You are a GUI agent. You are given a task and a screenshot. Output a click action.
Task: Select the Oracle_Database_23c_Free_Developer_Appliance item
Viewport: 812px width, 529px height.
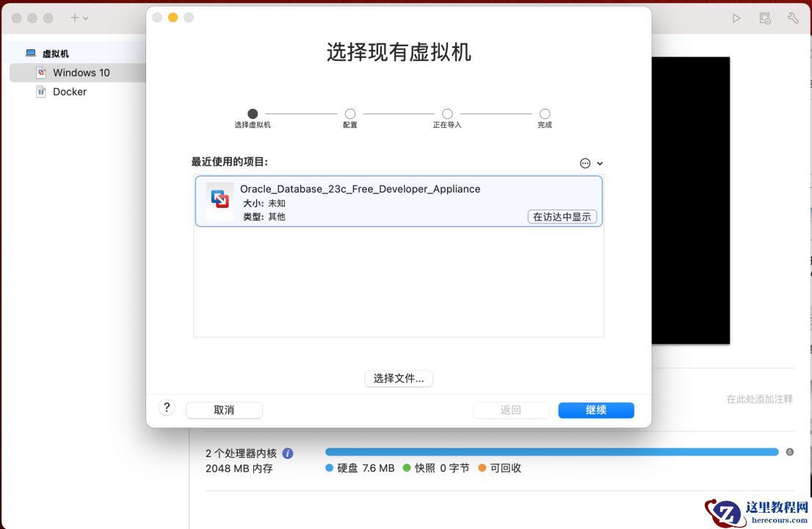click(399, 201)
